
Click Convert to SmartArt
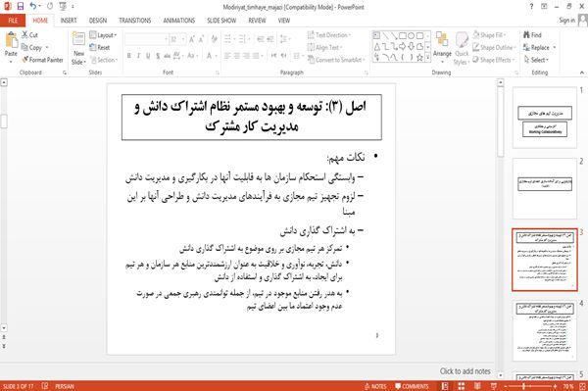tap(335, 60)
